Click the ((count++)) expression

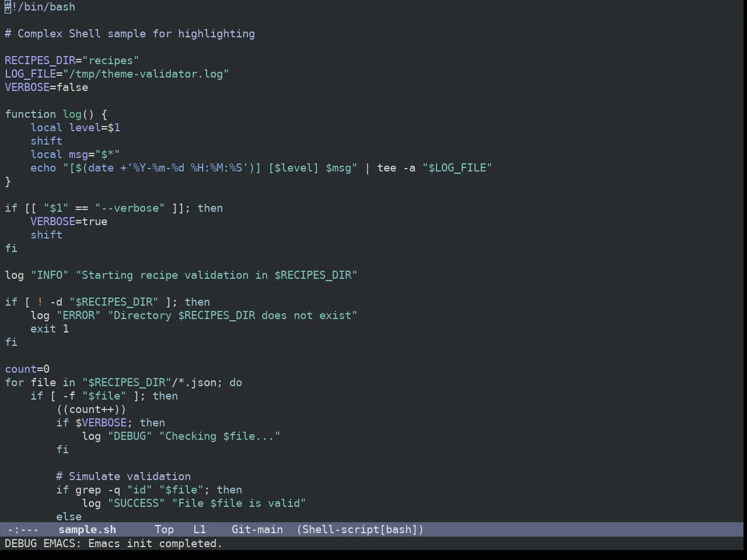click(91, 409)
